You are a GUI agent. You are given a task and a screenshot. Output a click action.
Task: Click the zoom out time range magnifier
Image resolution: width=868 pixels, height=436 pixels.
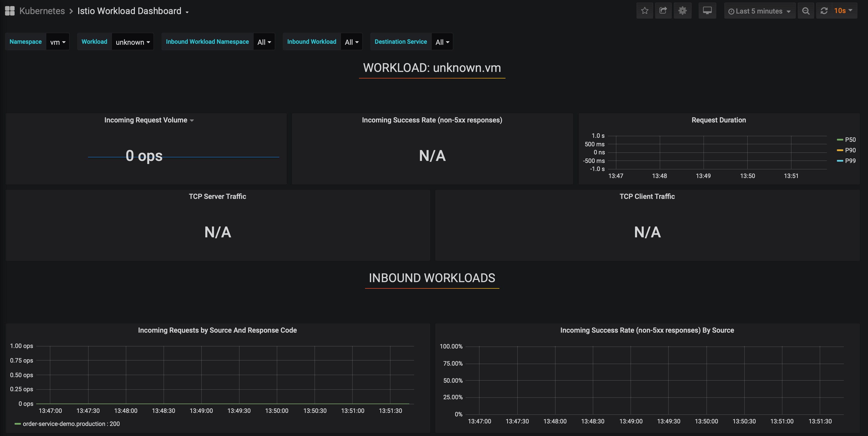click(806, 11)
